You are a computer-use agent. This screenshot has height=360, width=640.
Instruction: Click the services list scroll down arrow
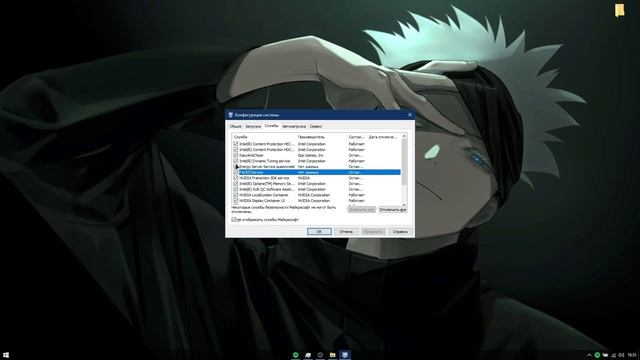coord(404,204)
